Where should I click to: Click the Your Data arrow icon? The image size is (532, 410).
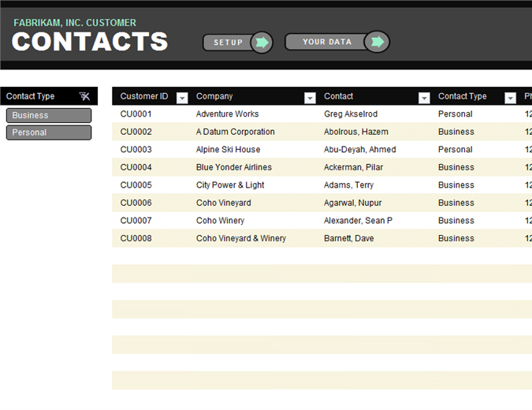click(378, 42)
